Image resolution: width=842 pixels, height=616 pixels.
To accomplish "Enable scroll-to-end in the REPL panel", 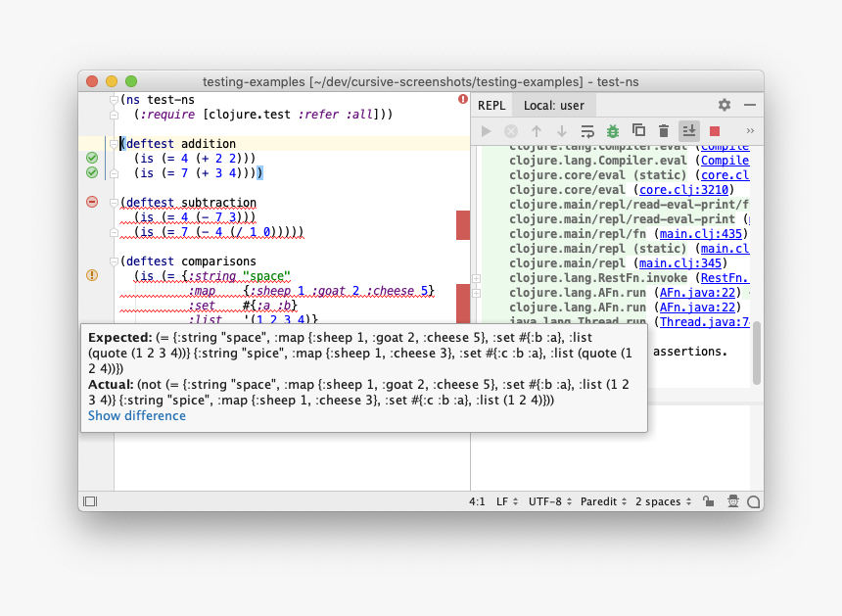I will [689, 130].
